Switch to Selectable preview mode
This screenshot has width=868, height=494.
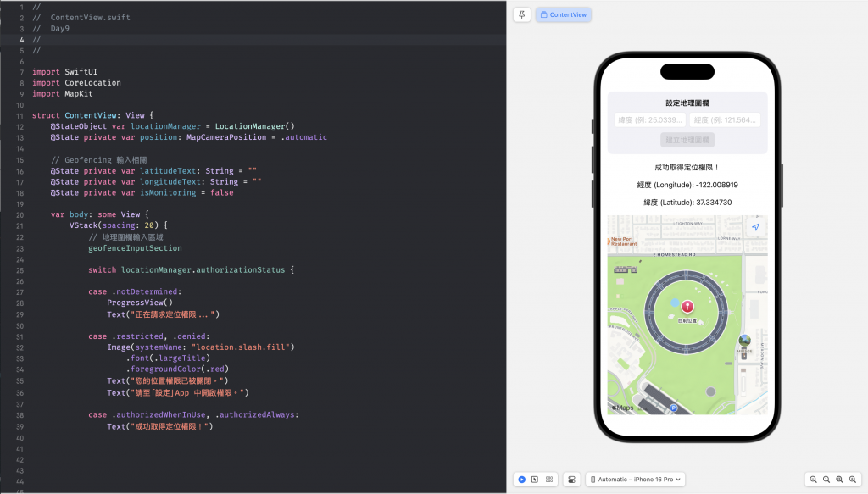click(x=535, y=480)
